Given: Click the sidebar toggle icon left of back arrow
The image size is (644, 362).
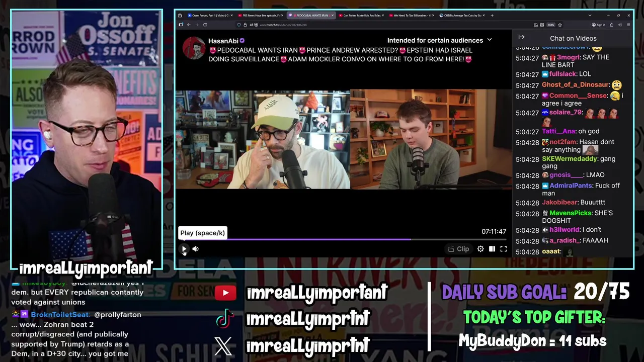Looking at the screenshot, I should point(181,25).
